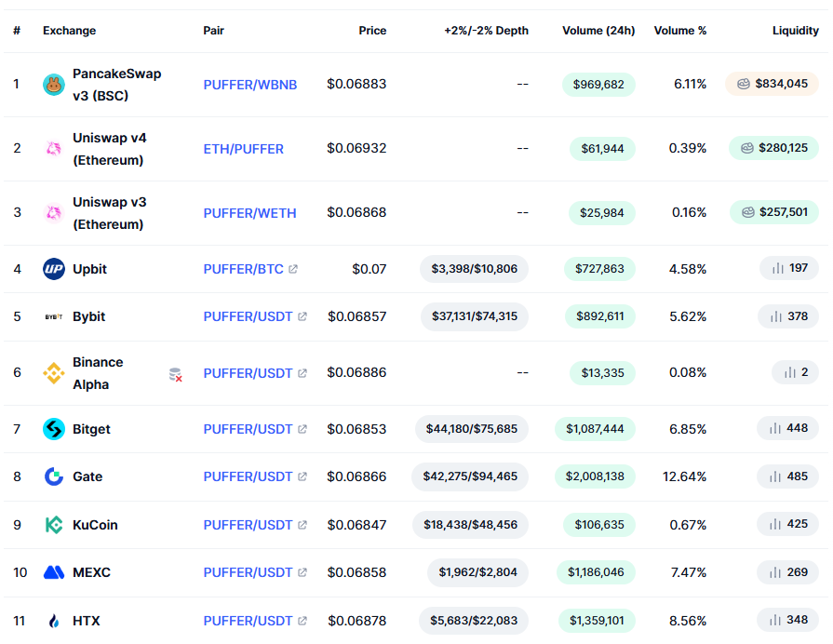Open the Upbit exchange name
833x644 pixels.
(x=89, y=269)
